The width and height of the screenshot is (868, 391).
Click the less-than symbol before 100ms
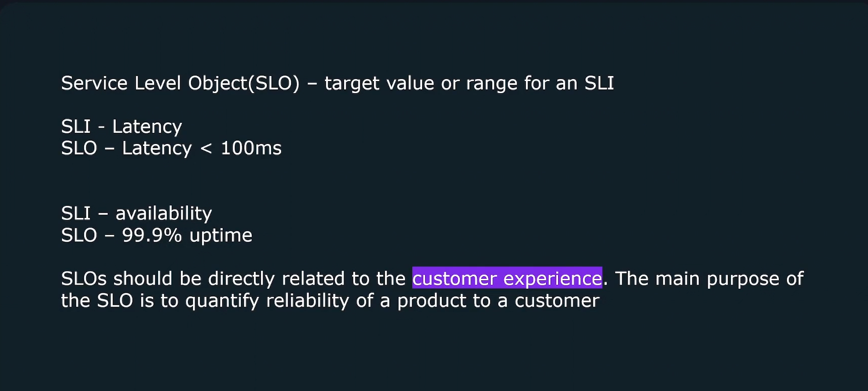pyautogui.click(x=206, y=148)
